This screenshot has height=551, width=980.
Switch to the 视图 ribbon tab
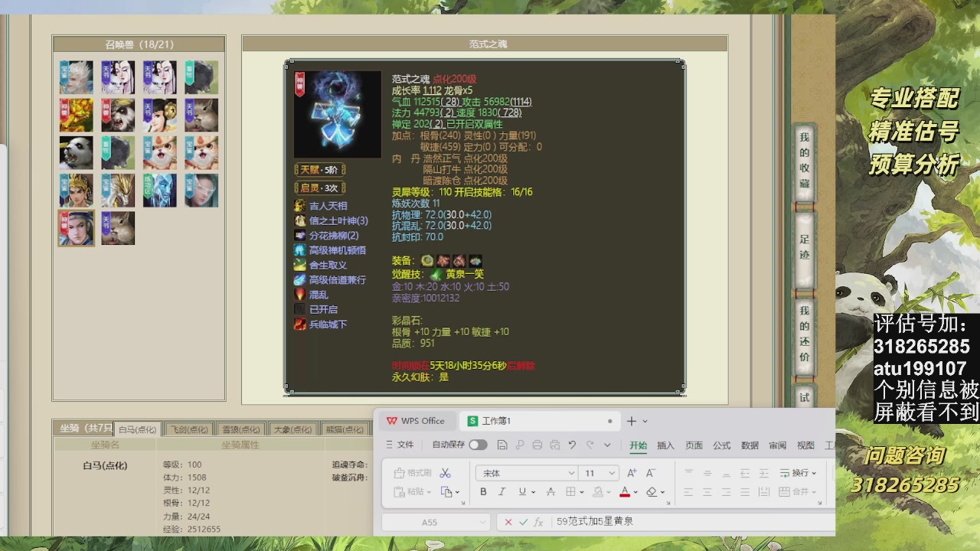[x=805, y=445]
